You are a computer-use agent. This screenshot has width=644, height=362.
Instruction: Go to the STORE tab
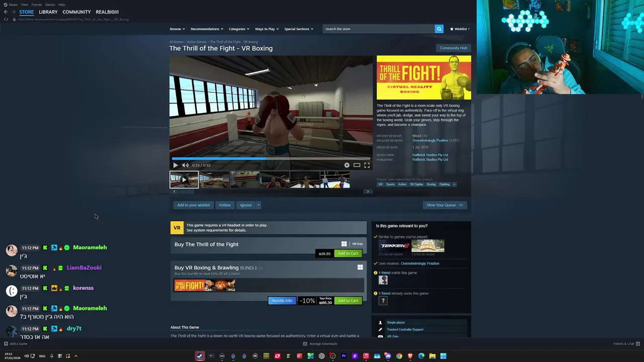click(27, 12)
